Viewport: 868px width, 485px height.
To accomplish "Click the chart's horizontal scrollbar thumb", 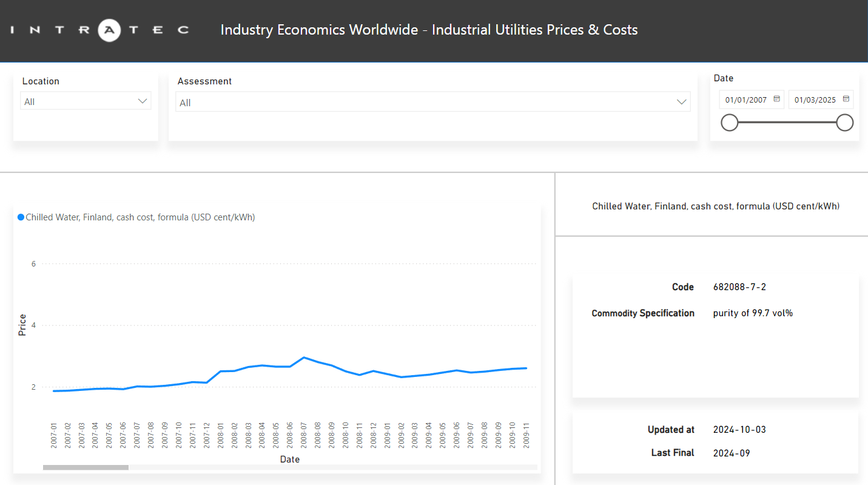I will 86,467.
